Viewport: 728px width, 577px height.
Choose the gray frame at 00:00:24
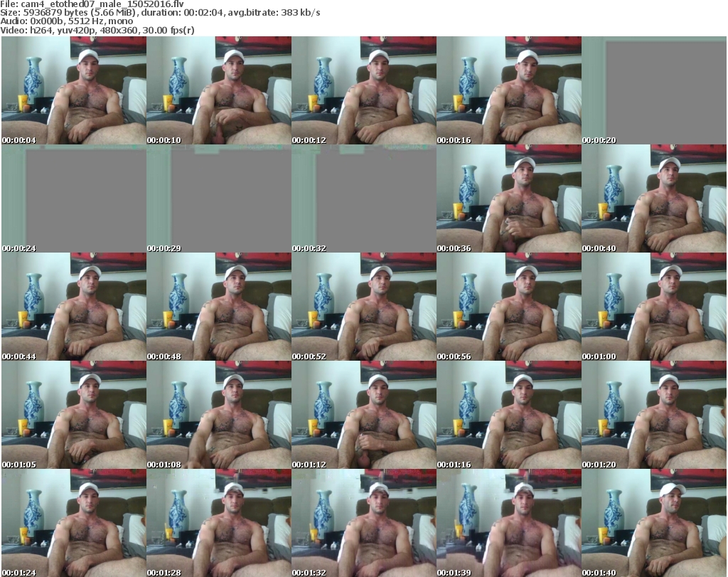click(x=74, y=198)
